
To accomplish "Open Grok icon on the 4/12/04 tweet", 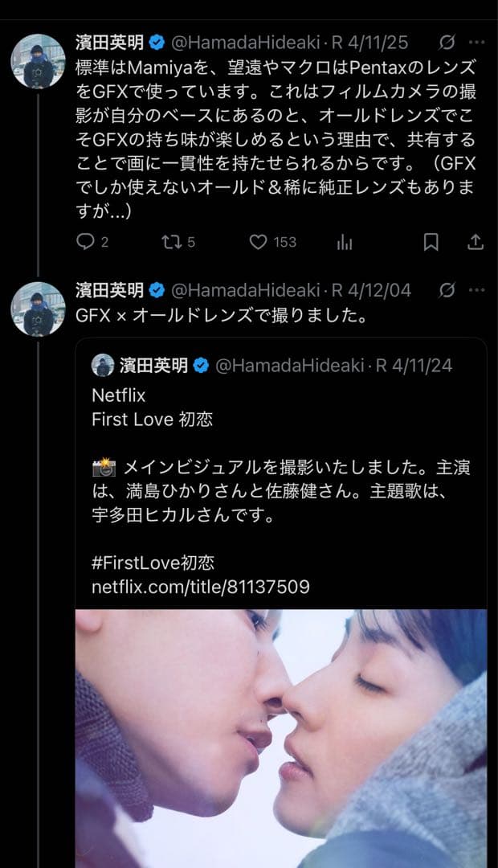I will pos(448,289).
